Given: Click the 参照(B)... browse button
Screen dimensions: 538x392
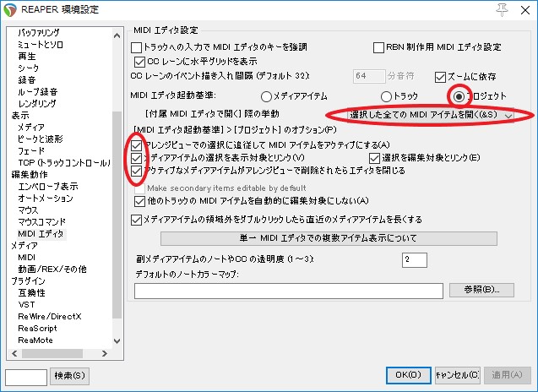Looking at the screenshot, I should click(x=481, y=290).
